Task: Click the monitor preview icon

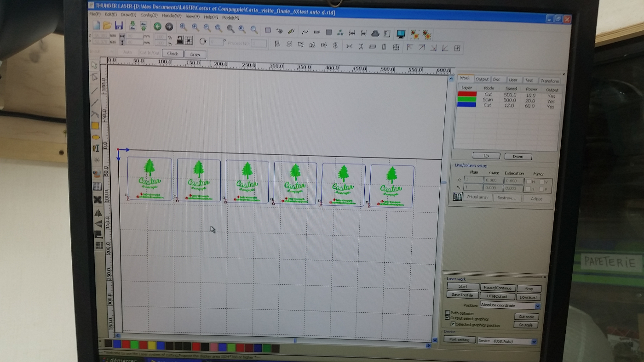Action: tap(401, 34)
